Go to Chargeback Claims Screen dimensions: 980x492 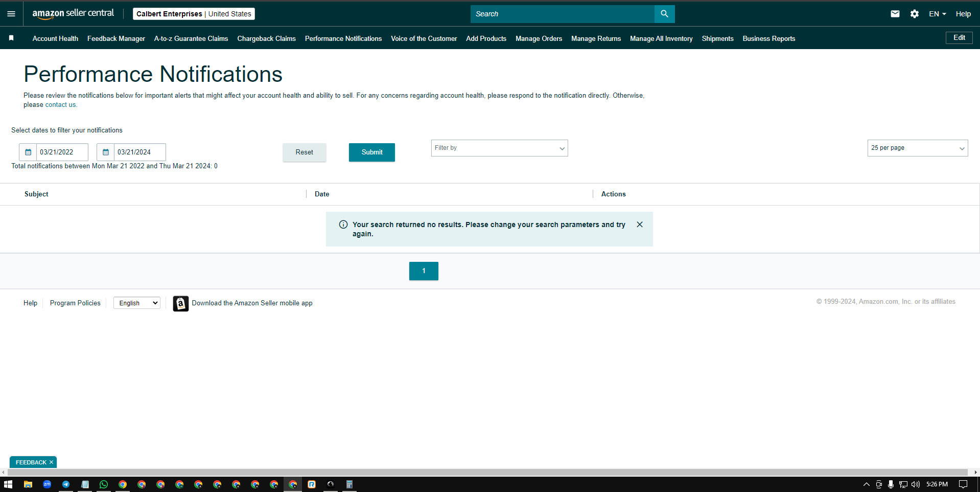click(266, 38)
